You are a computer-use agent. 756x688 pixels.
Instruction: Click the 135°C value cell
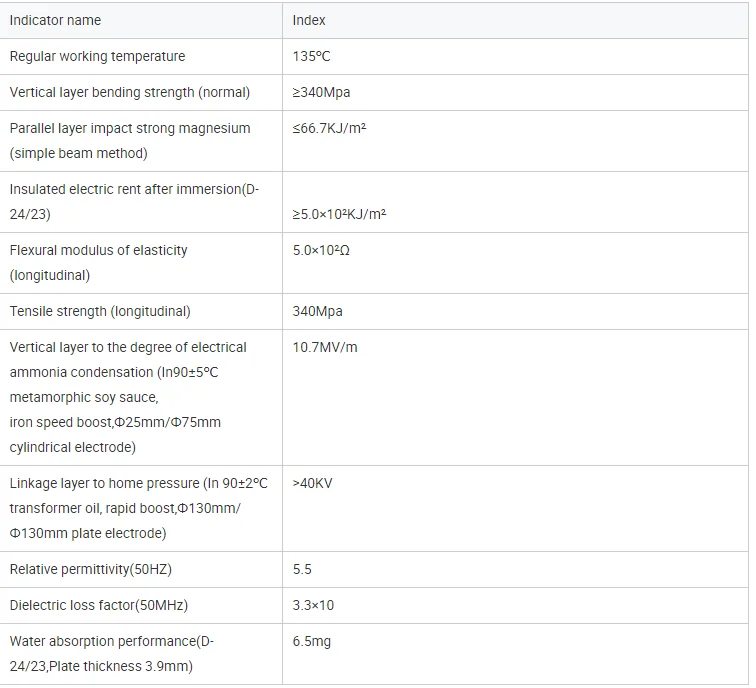(311, 56)
